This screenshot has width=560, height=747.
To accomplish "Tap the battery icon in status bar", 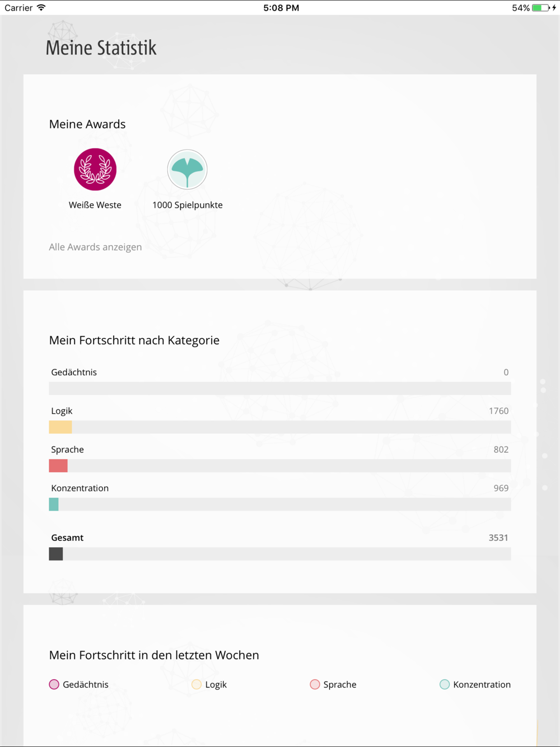I will pos(541,8).
